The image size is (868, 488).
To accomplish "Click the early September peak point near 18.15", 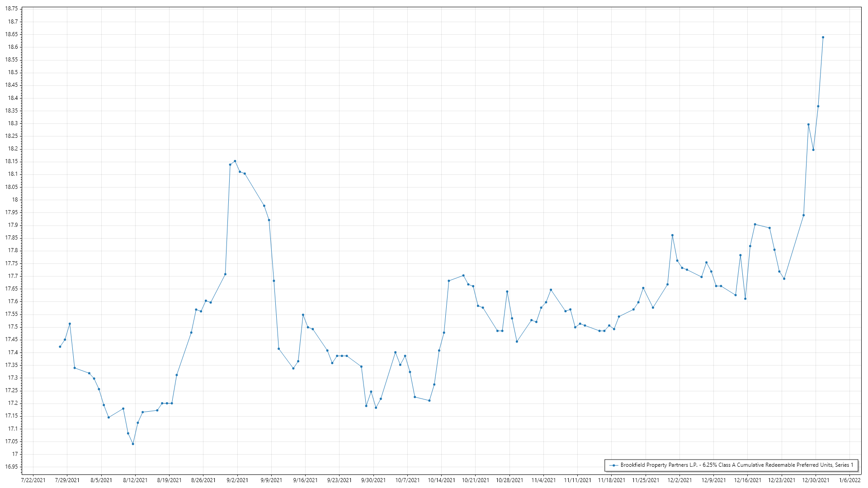I will click(235, 161).
